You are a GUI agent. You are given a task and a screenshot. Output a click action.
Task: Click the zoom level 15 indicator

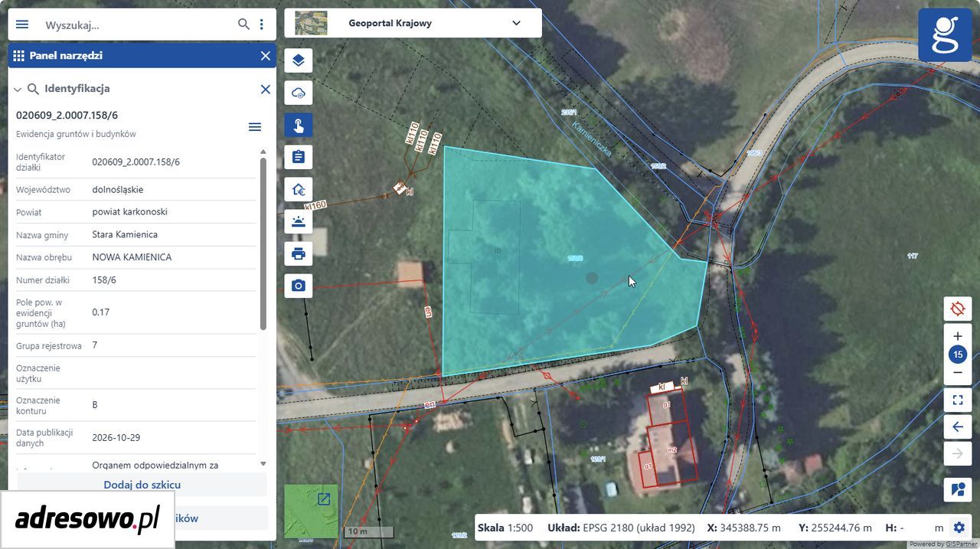958,355
